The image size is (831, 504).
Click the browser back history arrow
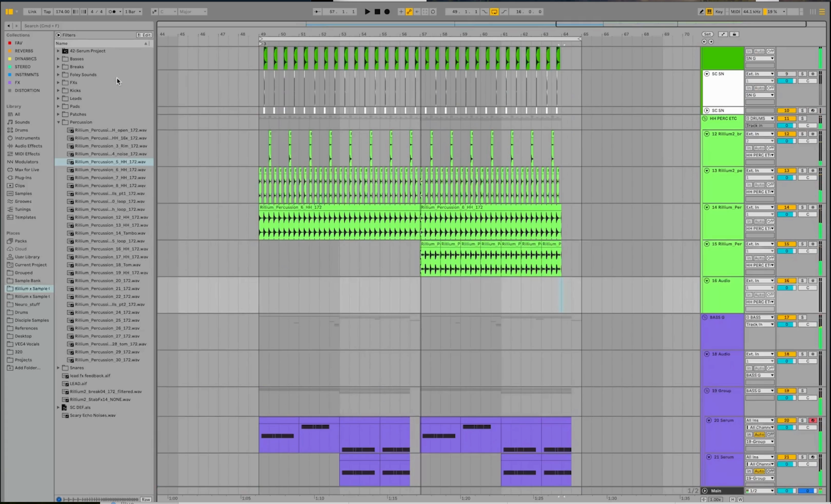point(8,26)
